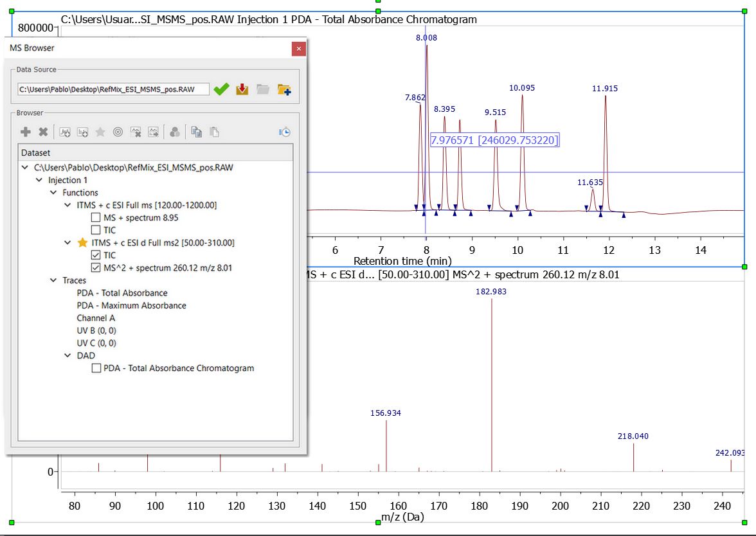Select PDA - Total Absorbance trace
The width and height of the screenshot is (756, 536).
tap(122, 293)
